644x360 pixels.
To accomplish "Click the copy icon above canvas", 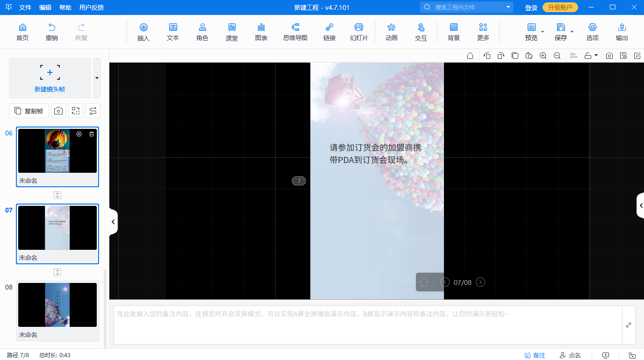I will [x=515, y=56].
